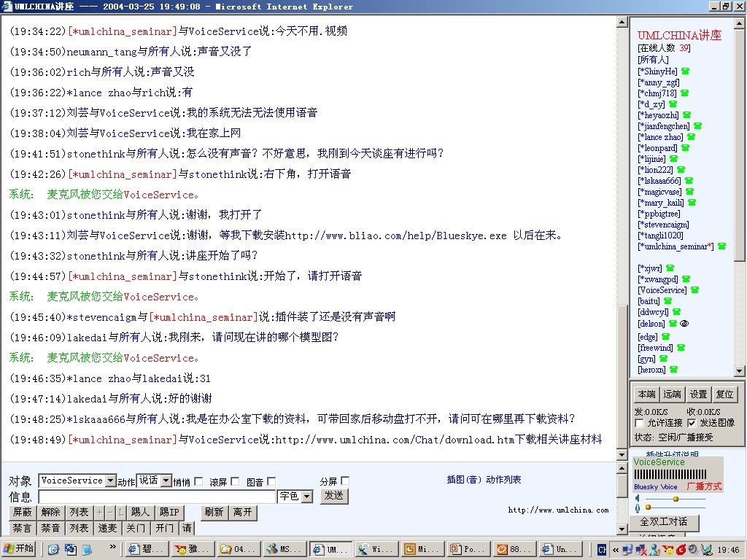The image size is (747, 560).
Task: Click the 发送 send button
Action: pyautogui.click(x=334, y=496)
